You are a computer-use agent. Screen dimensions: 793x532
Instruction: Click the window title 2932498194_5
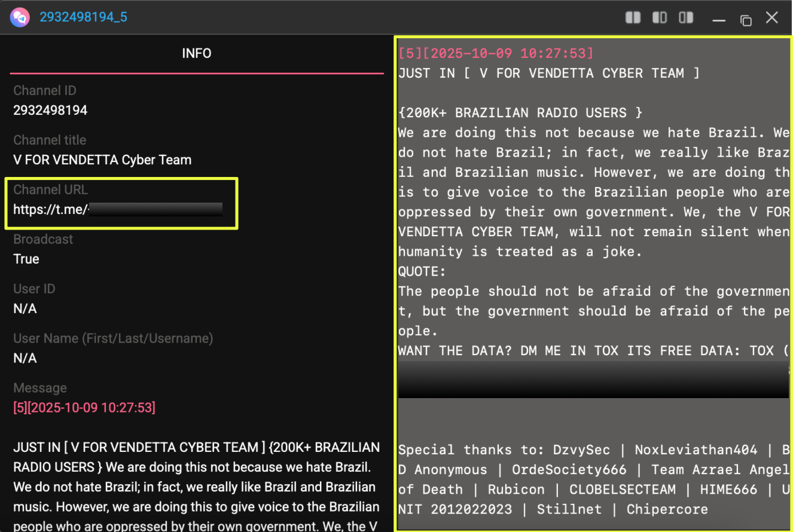coord(83,17)
